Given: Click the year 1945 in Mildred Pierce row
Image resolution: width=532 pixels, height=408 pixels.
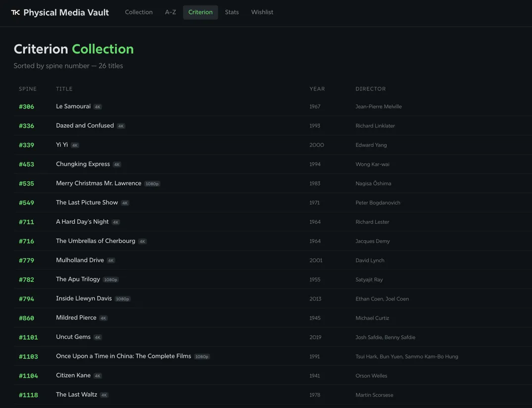Looking at the screenshot, I should coord(315,318).
